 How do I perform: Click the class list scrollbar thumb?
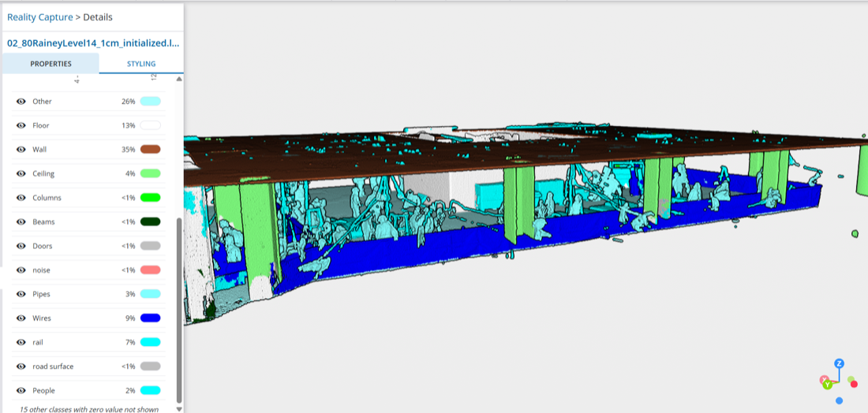[179, 311]
